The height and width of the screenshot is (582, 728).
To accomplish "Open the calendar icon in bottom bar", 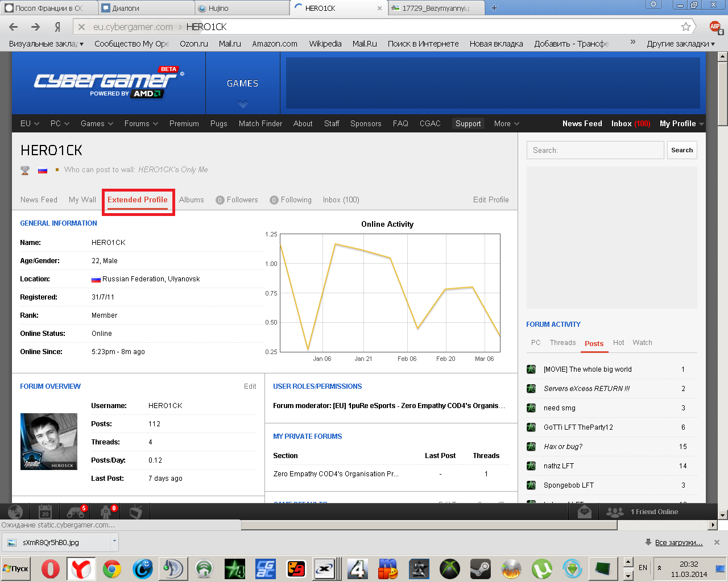I will pyautogui.click(x=45, y=512).
